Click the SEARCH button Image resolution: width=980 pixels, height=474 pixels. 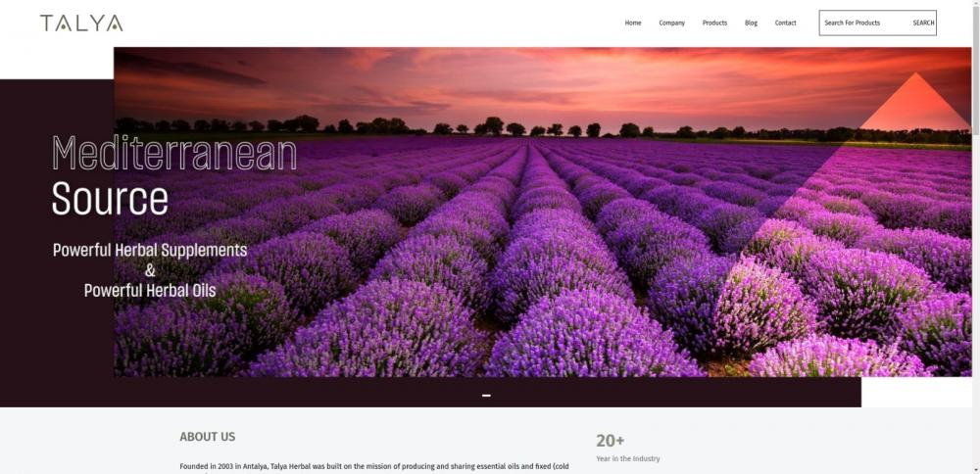[923, 24]
